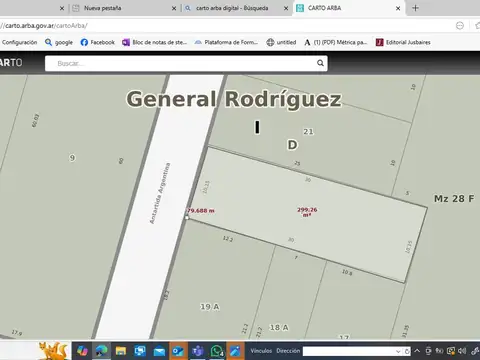Open Outlook from the taskbar
Viewport: 480px width, 360px height.
[x=178, y=351]
